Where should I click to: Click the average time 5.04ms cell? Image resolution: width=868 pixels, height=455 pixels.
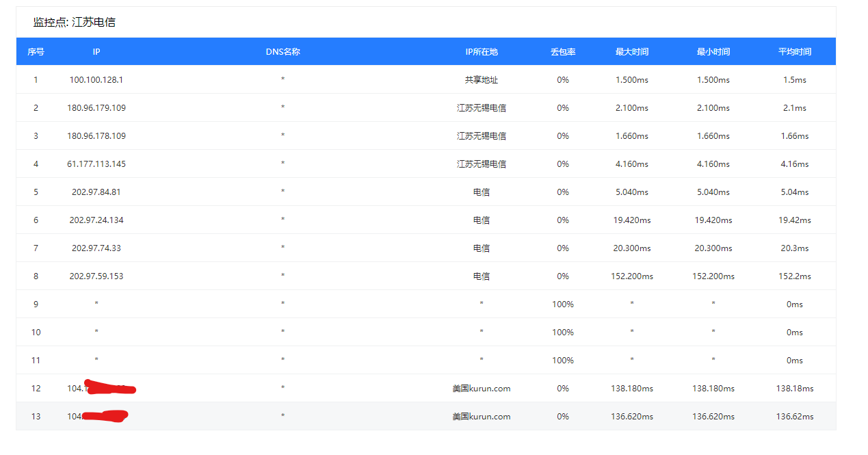tap(795, 192)
